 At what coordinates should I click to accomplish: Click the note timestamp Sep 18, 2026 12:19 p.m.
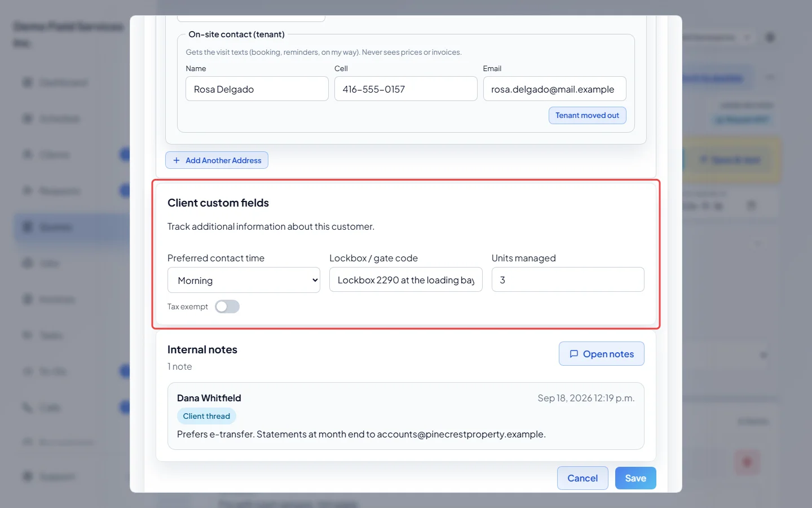[x=586, y=398]
